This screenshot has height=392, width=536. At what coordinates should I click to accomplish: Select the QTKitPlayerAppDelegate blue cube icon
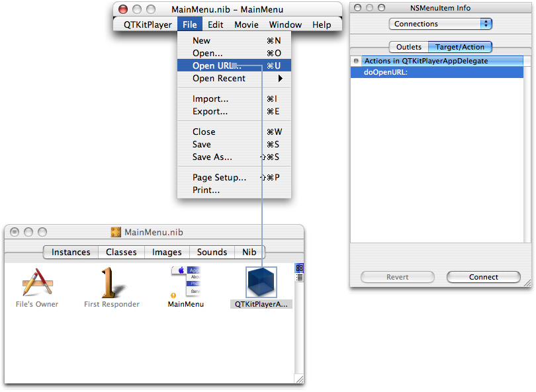pos(261,282)
